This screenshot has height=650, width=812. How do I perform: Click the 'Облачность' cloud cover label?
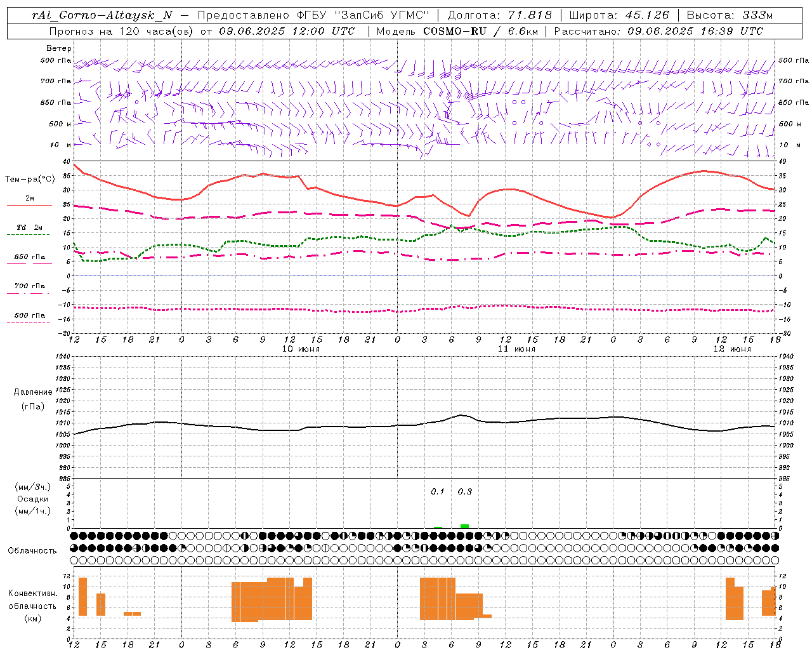tap(32, 551)
